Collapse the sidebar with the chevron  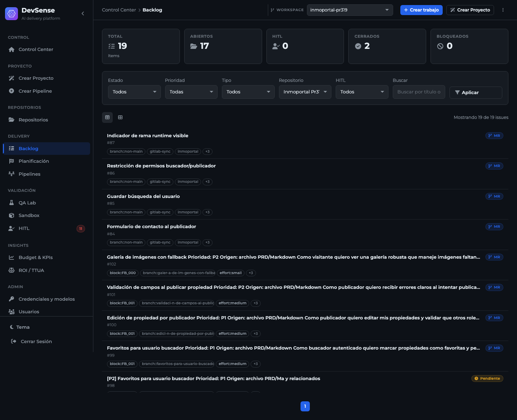pos(83,14)
